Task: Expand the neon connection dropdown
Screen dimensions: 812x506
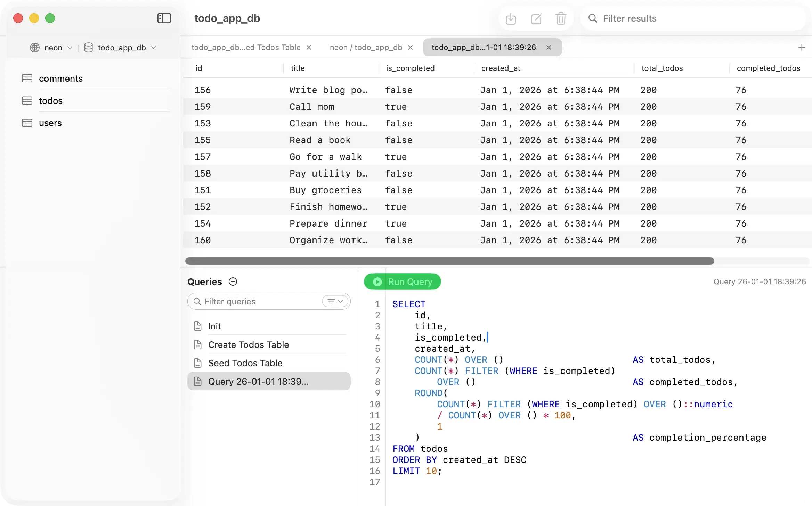Action: click(70, 48)
